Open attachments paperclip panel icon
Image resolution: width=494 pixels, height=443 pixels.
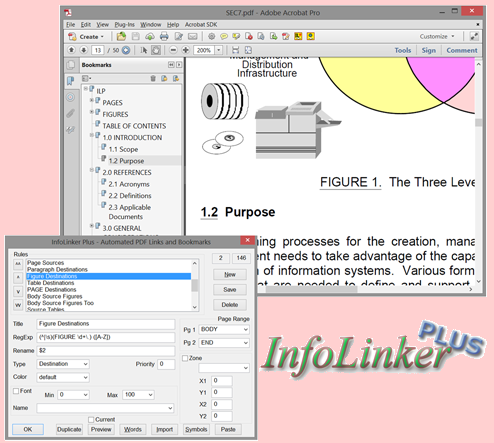(70, 113)
